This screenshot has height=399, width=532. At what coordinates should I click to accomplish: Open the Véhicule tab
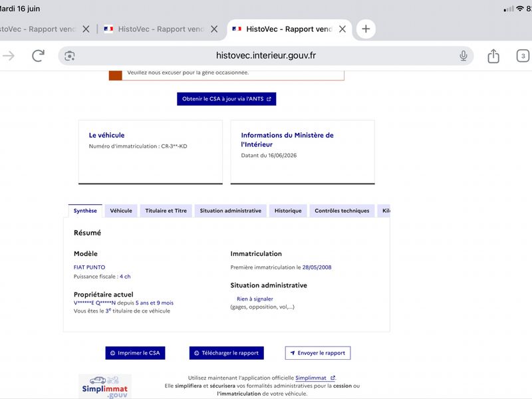point(121,211)
